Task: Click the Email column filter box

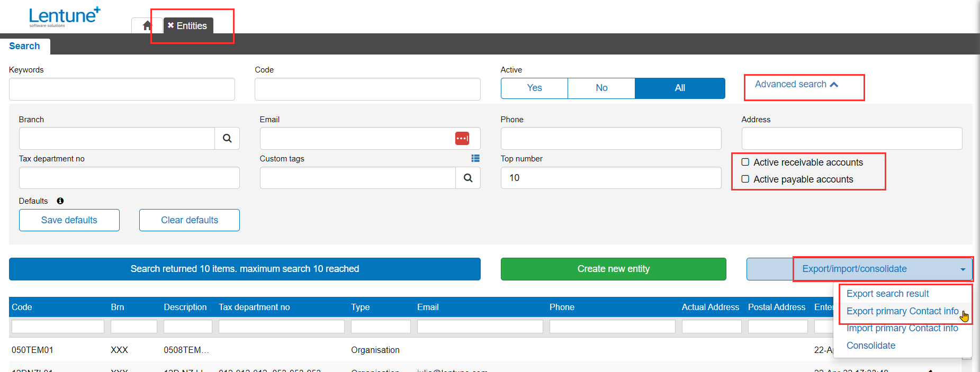Action: 480,326
